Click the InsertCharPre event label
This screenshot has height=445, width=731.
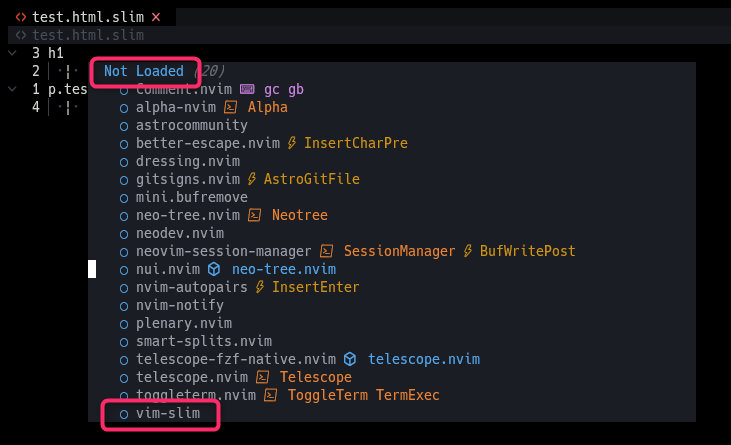(x=356, y=143)
